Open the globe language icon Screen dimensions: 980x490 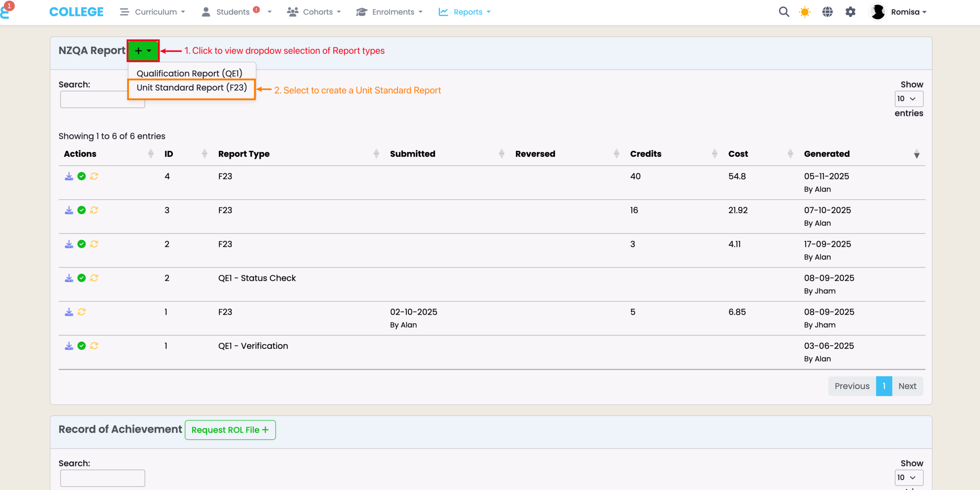coord(827,12)
